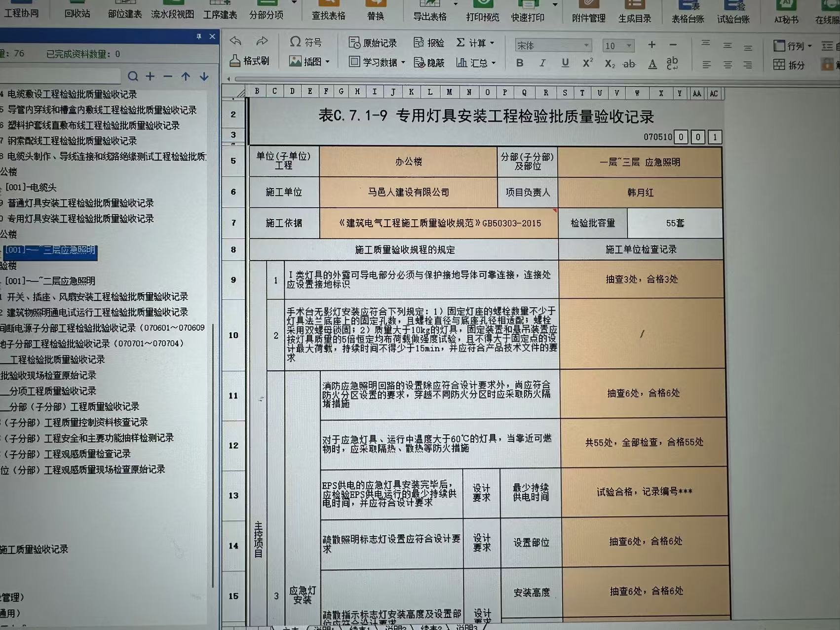Click the 试验合格，记录编号*** cell
The height and width of the screenshot is (630, 840).
click(645, 492)
